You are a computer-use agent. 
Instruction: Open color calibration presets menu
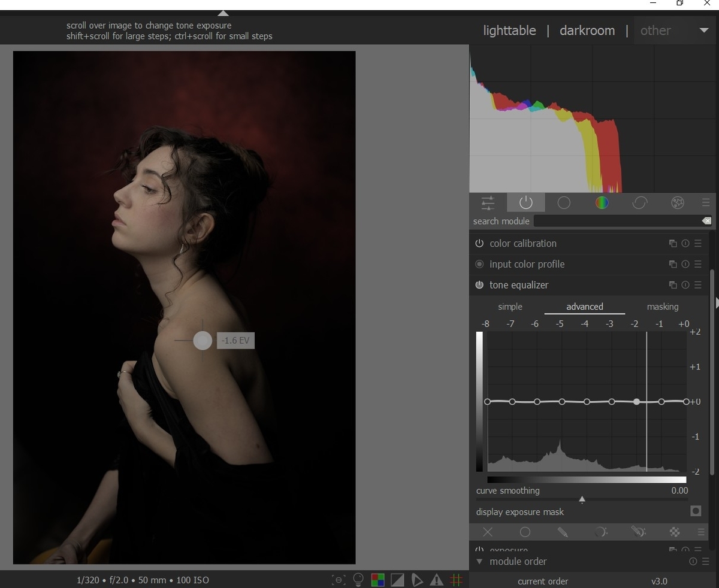pyautogui.click(x=698, y=244)
